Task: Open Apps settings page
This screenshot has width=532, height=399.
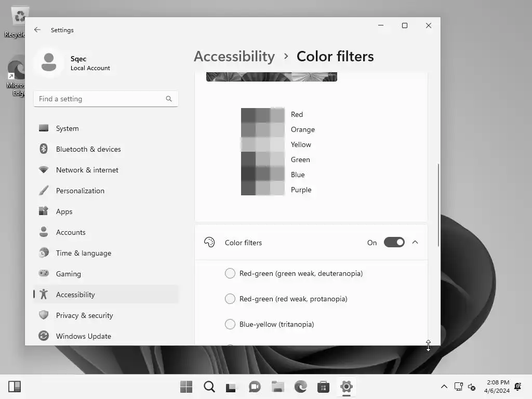Action: 106,211
